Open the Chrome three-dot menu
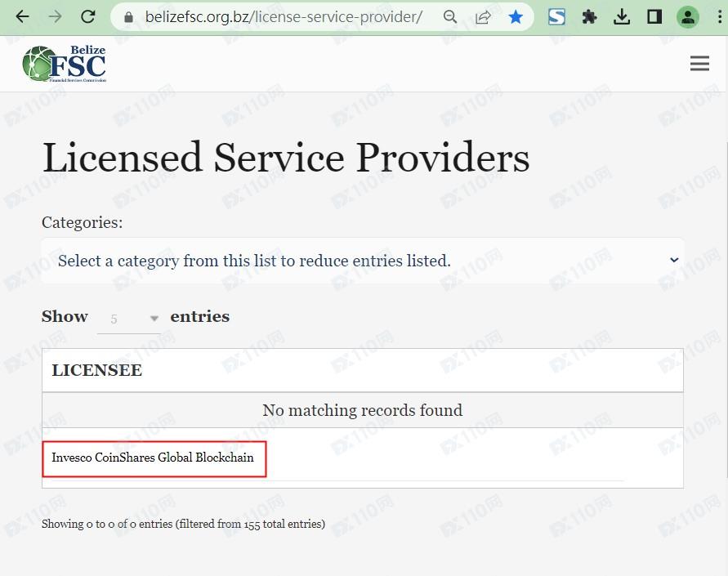Image resolution: width=728 pixels, height=576 pixels. pos(719,17)
